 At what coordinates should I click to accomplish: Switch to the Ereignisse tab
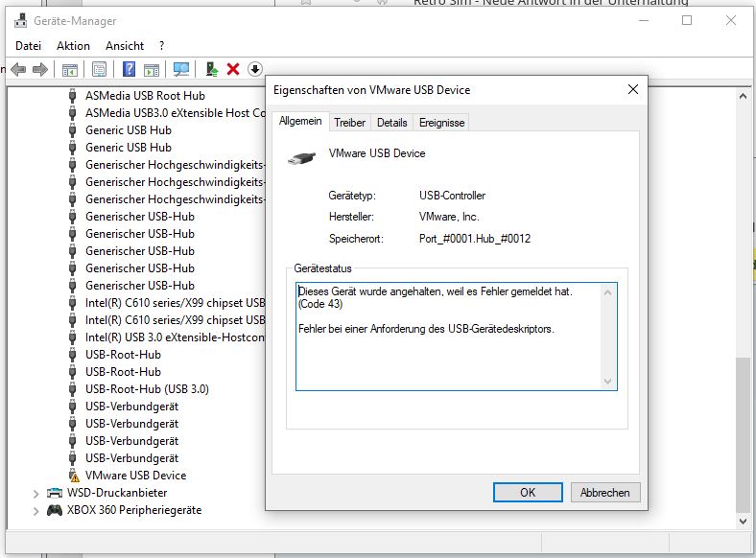tap(441, 123)
